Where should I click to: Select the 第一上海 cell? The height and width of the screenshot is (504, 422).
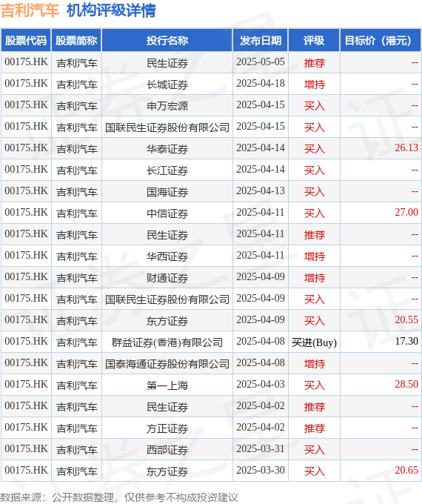click(167, 385)
